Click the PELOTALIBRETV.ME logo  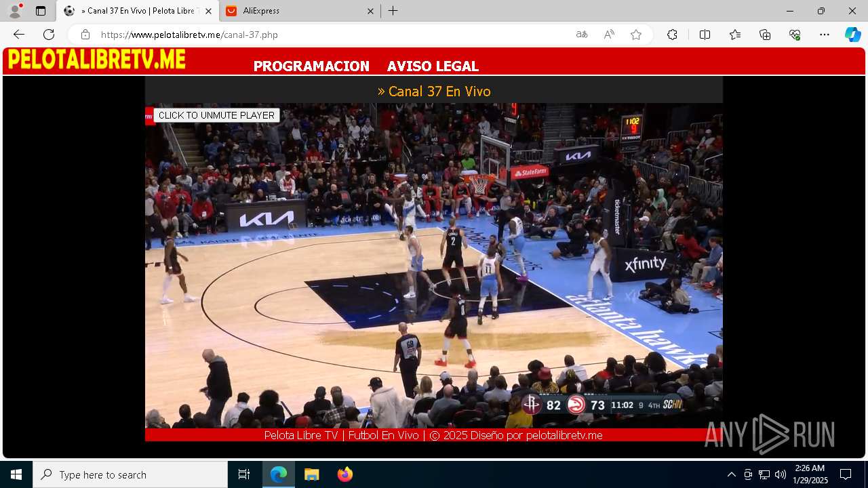point(96,60)
